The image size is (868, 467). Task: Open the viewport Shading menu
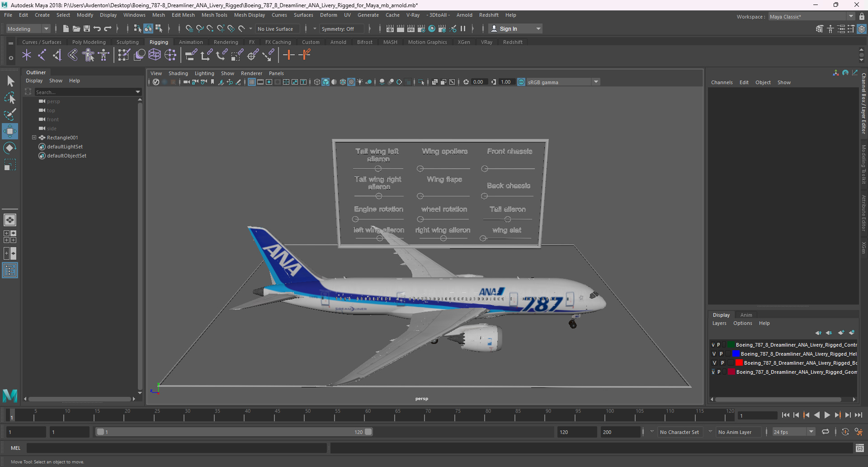(178, 73)
